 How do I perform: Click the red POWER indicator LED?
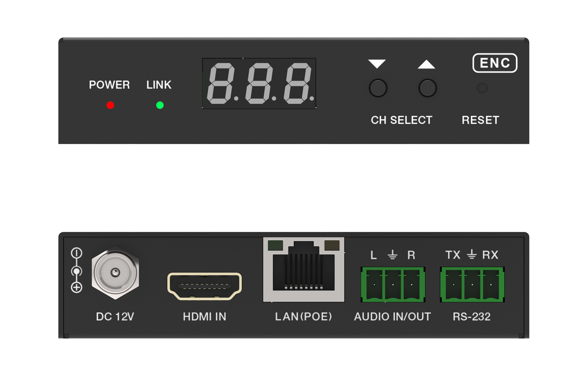(110, 105)
